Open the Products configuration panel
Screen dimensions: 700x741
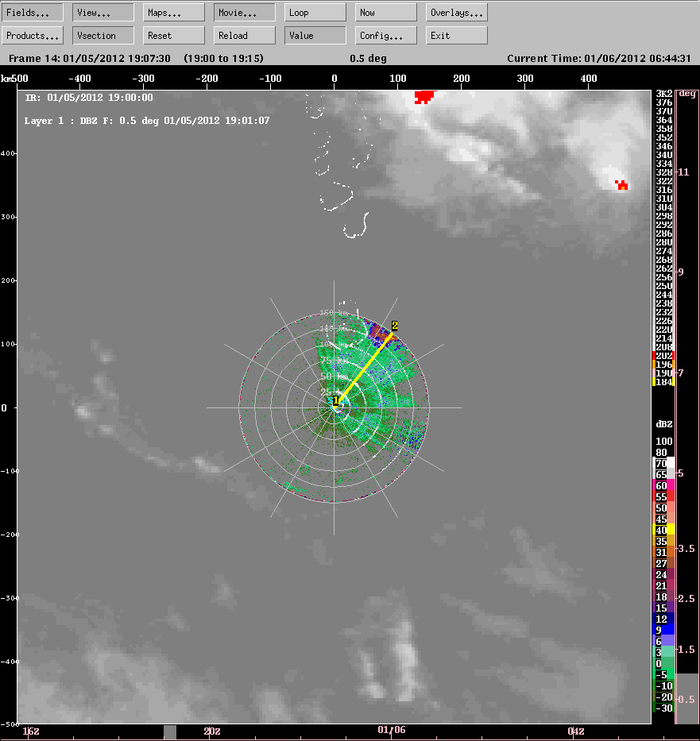[x=32, y=35]
